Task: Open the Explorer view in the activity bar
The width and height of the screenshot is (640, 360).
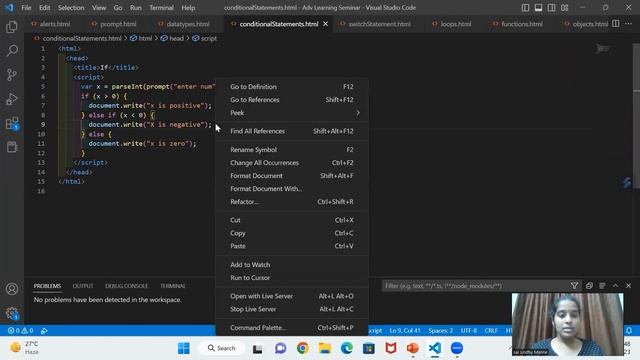Action: coord(12,27)
